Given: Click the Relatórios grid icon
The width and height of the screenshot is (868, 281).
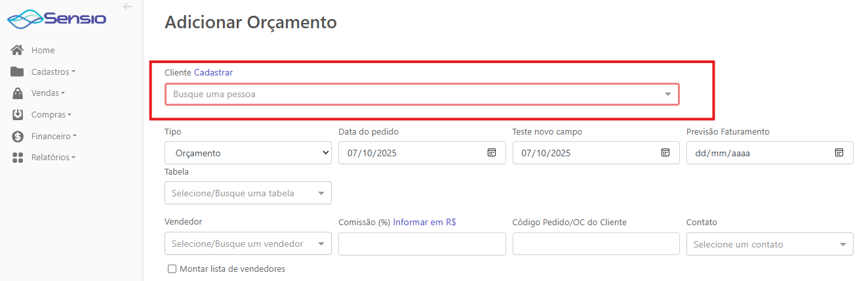Looking at the screenshot, I should tap(18, 158).
